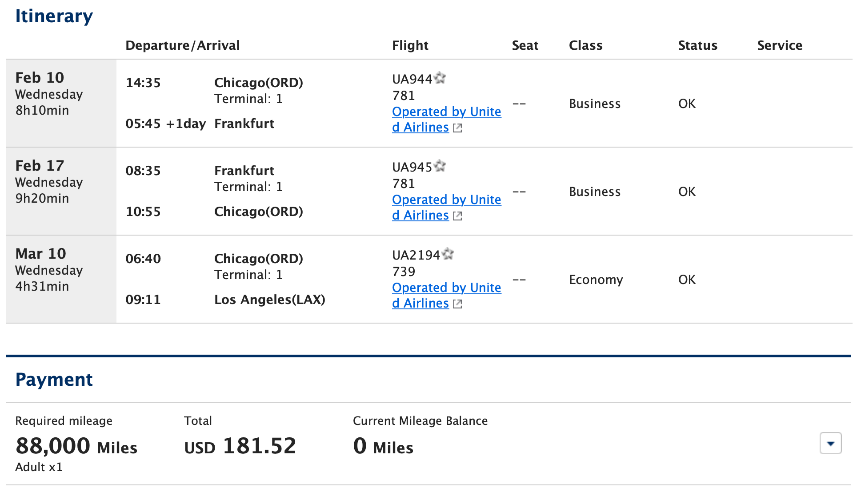Click the Payment section heading

[x=54, y=380]
